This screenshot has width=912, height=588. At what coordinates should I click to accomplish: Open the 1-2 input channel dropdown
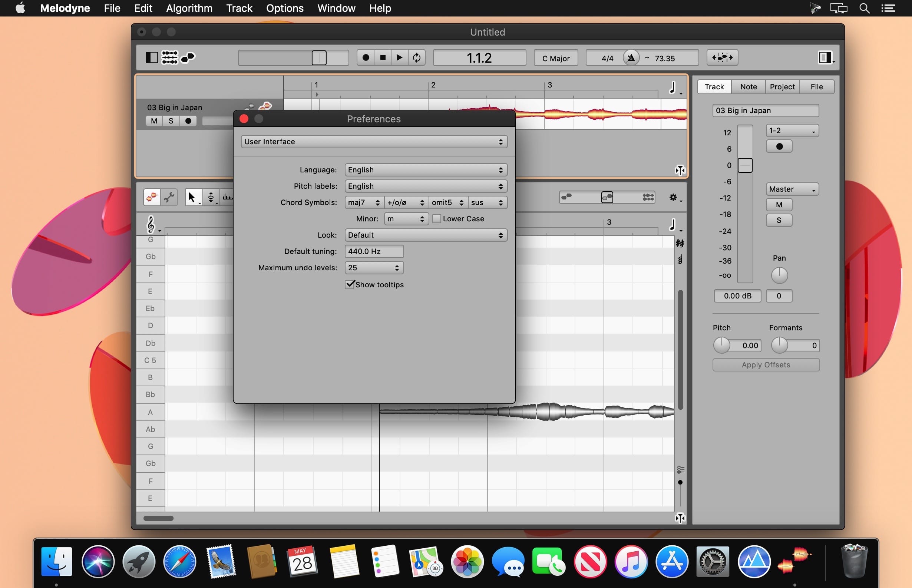click(792, 131)
